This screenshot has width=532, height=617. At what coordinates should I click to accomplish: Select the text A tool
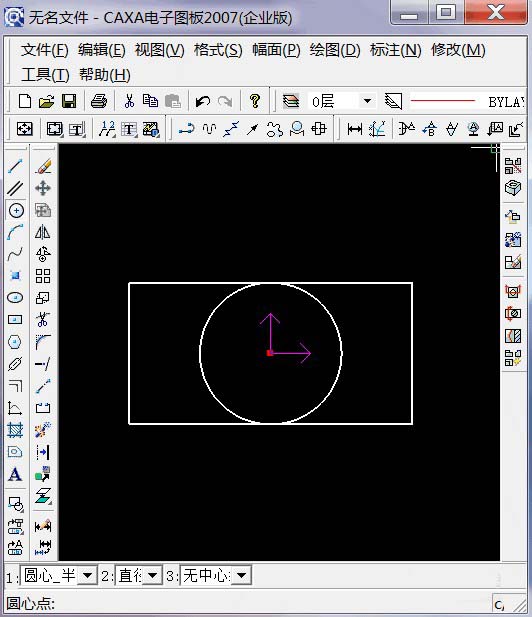coord(15,474)
